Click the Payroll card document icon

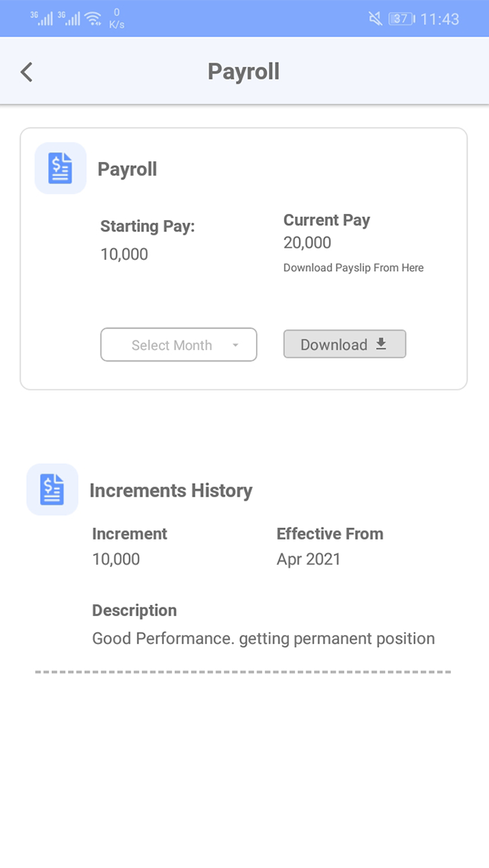(x=60, y=168)
